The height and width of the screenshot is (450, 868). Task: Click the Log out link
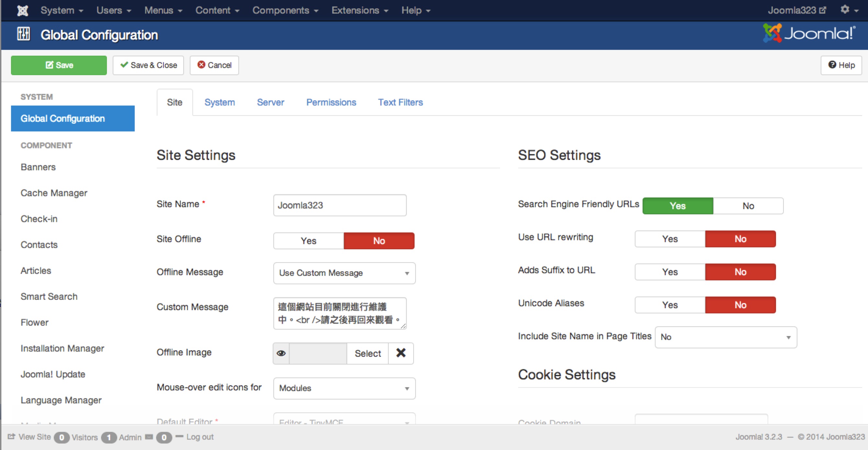point(200,437)
